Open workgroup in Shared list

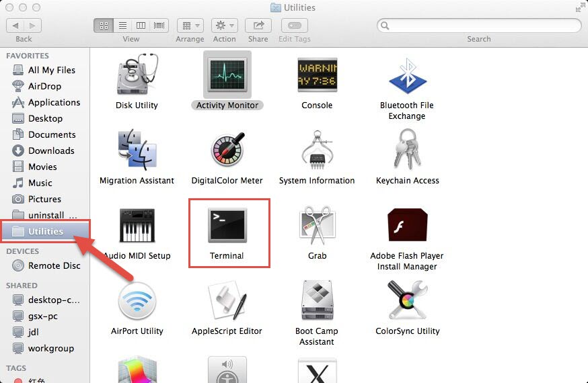[45, 348]
